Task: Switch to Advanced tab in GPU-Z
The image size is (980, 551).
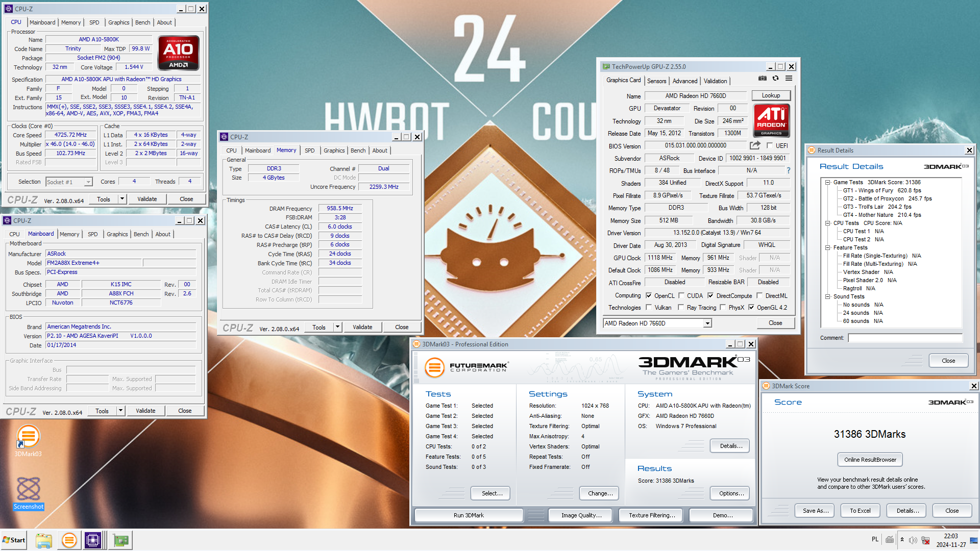Action: point(684,81)
